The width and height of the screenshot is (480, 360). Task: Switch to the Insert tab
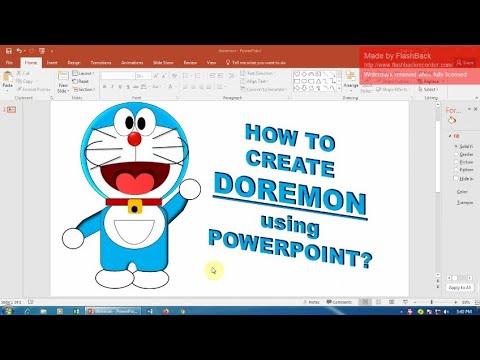52,62
